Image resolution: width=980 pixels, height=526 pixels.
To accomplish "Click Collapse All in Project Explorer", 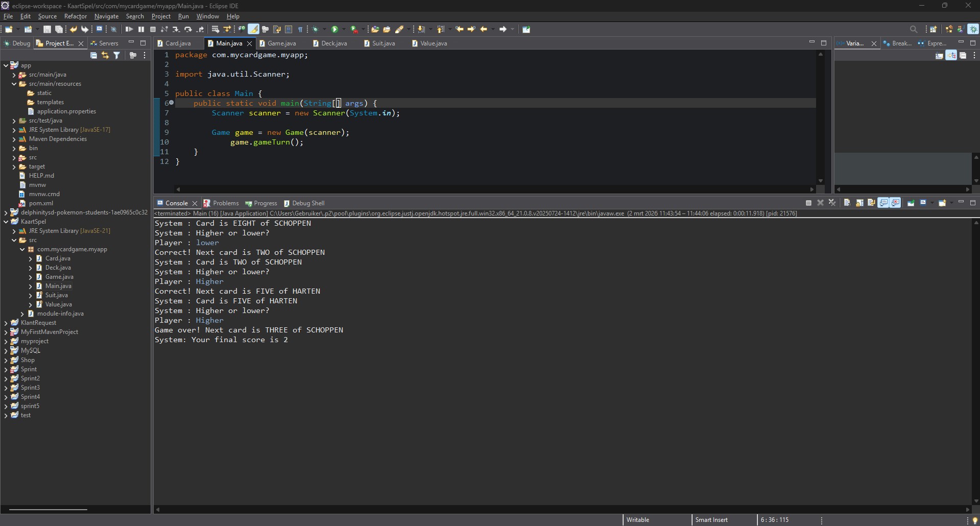I will [x=93, y=56].
